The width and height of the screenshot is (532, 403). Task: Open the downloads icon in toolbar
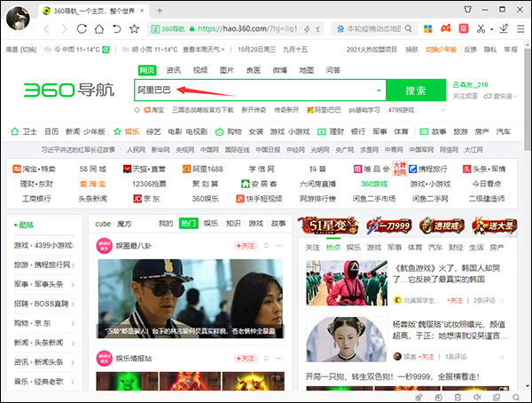(x=504, y=28)
